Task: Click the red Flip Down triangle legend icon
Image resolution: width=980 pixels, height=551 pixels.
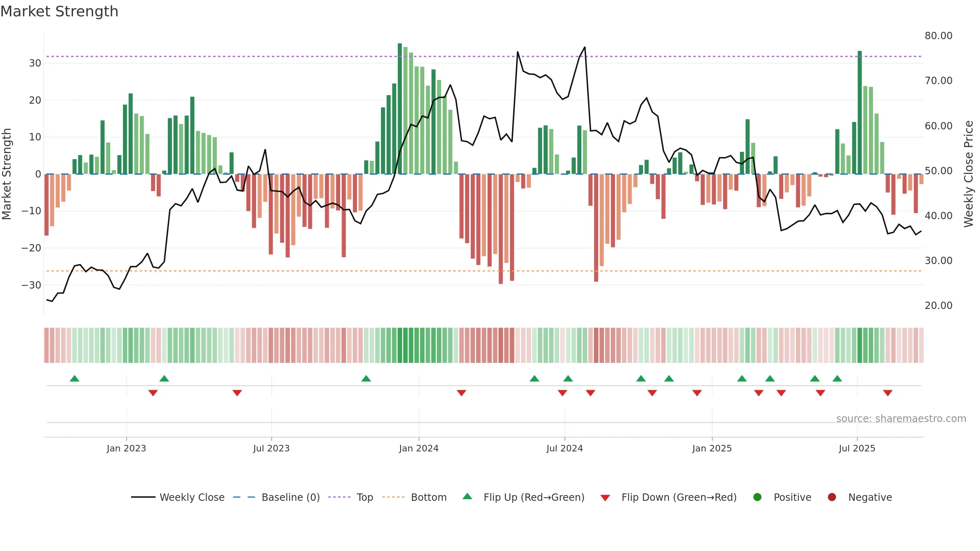Action: (605, 498)
